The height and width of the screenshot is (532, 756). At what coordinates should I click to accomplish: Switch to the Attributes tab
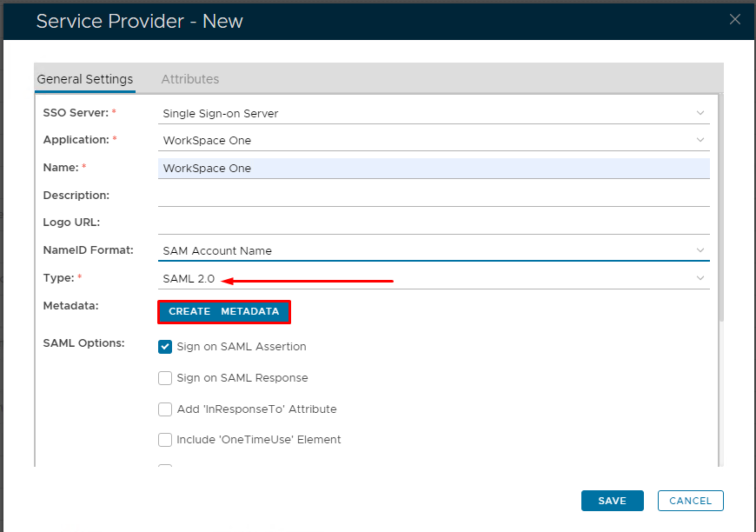tap(189, 79)
